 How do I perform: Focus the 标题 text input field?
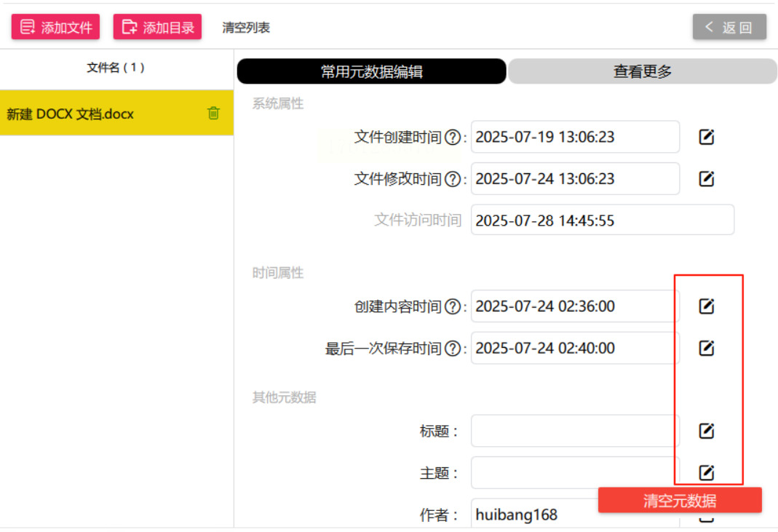(574, 431)
